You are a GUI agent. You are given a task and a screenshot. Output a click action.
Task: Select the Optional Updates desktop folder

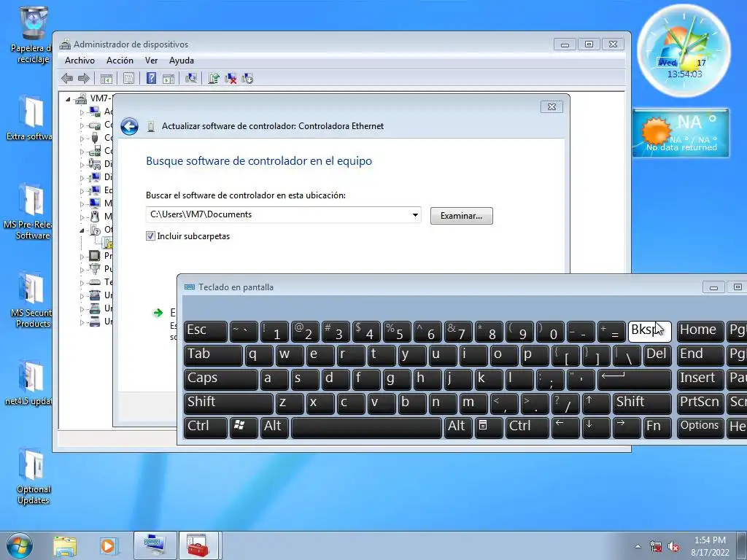[x=32, y=476]
